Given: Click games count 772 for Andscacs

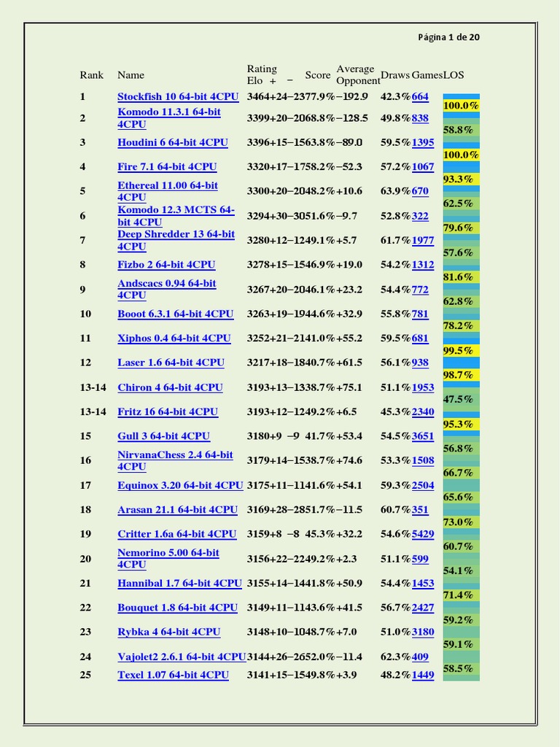Looking at the screenshot, I should click(420, 289).
